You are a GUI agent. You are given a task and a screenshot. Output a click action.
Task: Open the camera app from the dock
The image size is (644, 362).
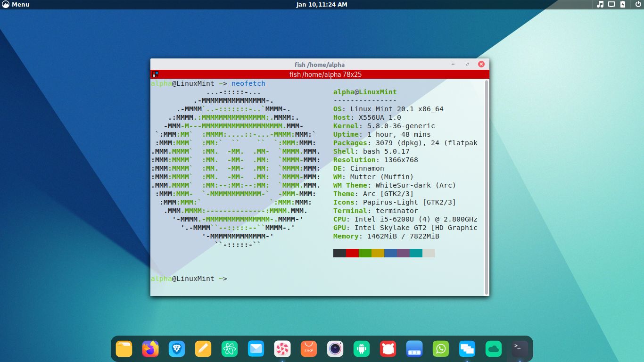coord(335,349)
